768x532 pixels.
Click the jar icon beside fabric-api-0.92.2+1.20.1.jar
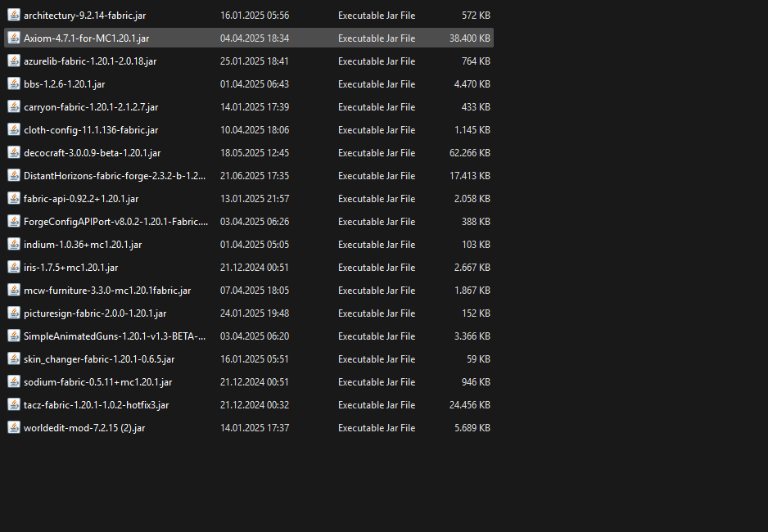coord(14,199)
